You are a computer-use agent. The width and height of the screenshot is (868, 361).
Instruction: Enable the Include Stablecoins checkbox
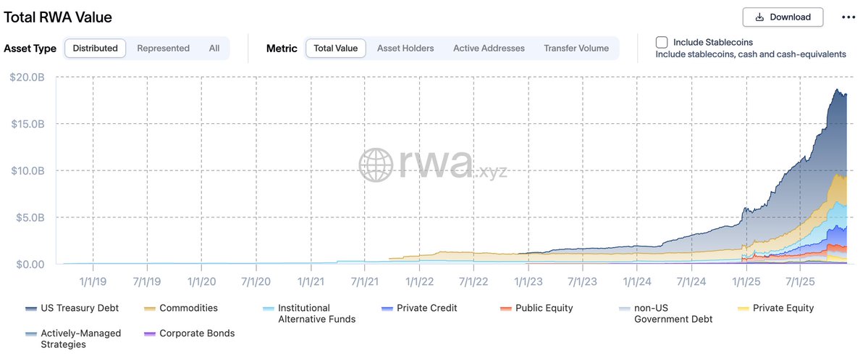(662, 42)
